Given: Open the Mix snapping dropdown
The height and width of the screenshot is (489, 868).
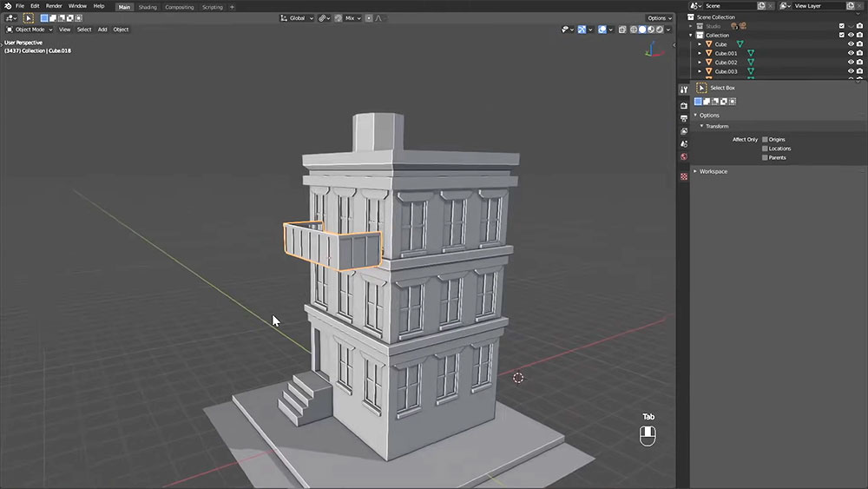Looking at the screenshot, I should [352, 18].
